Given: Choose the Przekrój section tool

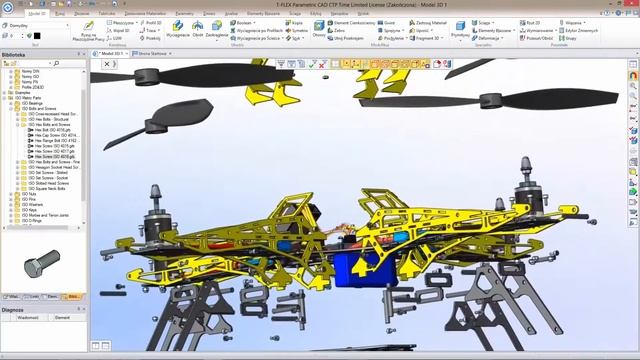Looking at the screenshot, I should tap(150, 38).
